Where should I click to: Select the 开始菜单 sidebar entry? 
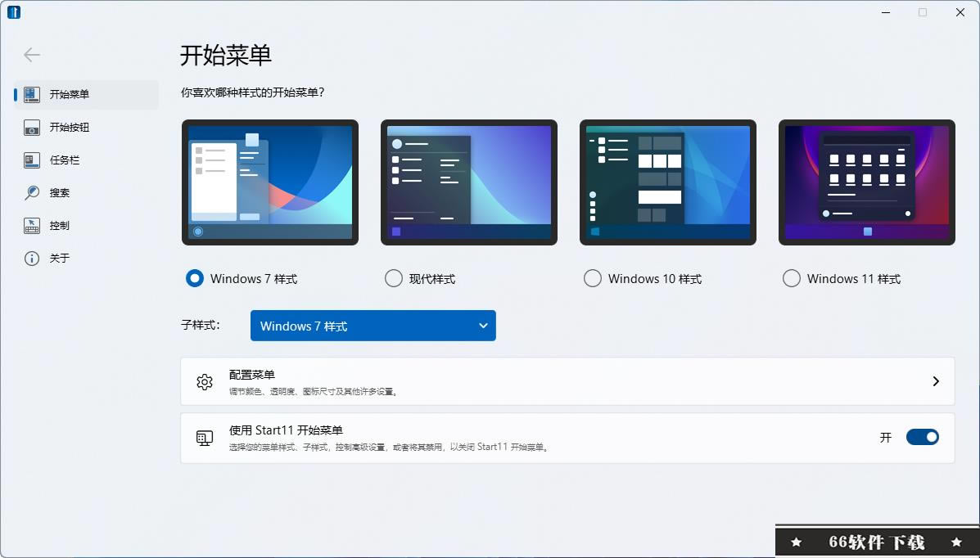86,94
